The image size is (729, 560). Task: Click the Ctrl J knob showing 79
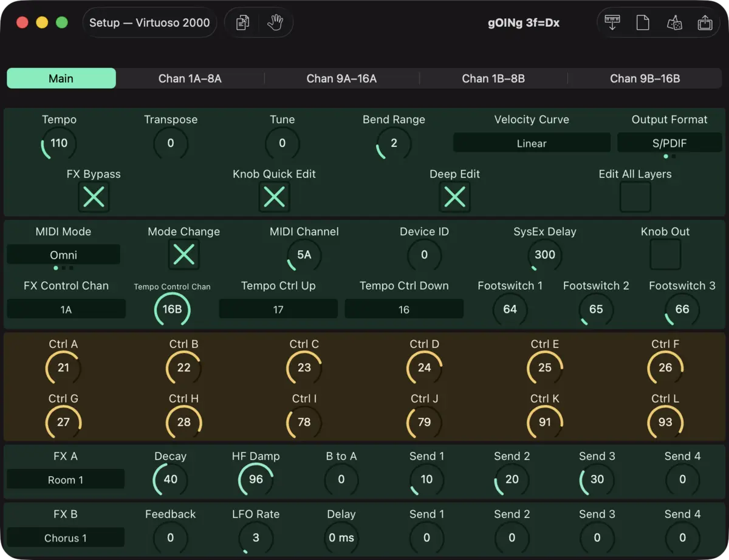[425, 422]
